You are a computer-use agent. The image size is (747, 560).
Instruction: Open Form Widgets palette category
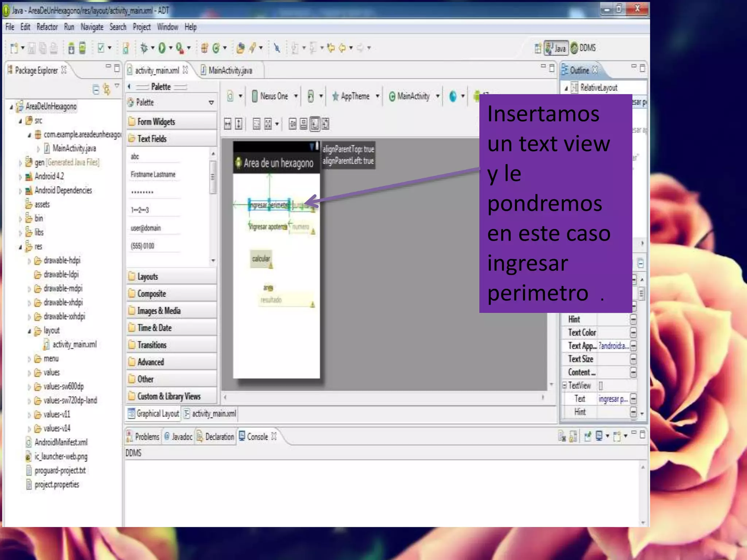point(171,122)
